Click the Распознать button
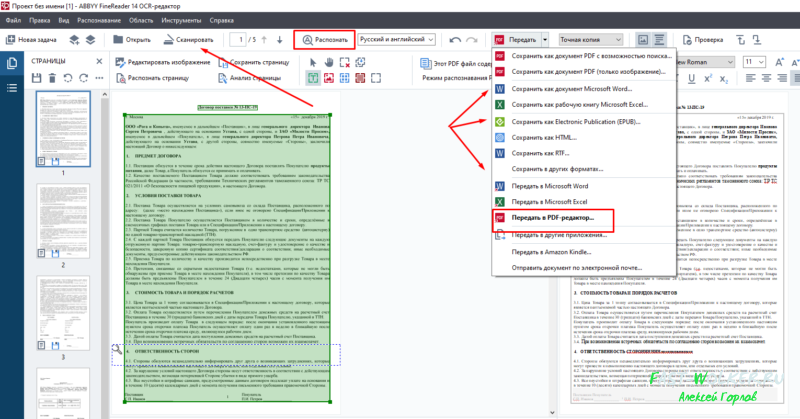The height and width of the screenshot is (419, 800). (325, 39)
